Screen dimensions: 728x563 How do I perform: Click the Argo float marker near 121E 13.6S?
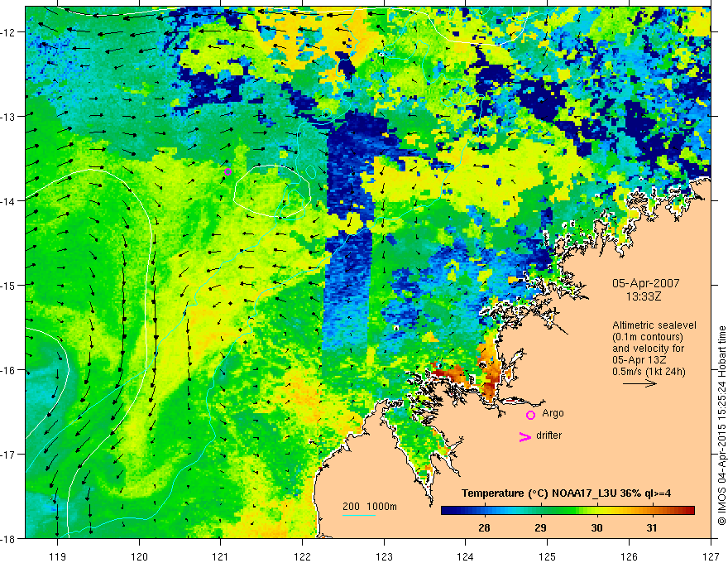[x=228, y=172]
